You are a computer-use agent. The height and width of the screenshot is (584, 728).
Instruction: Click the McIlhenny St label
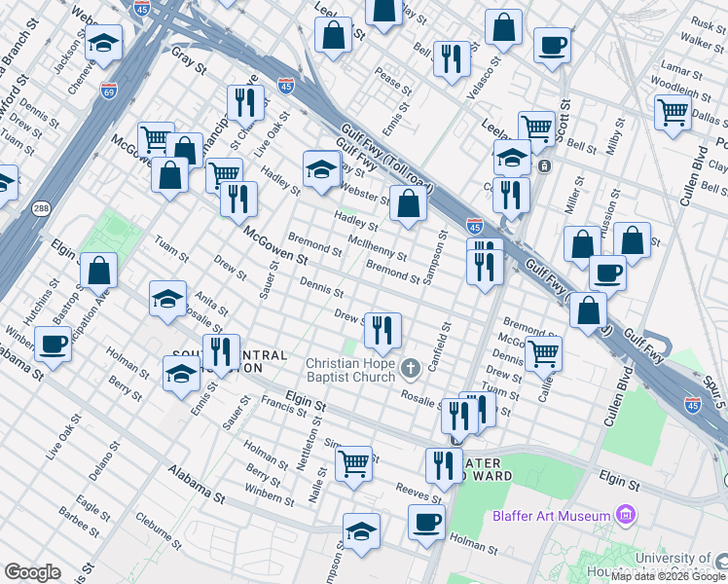pyautogui.click(x=378, y=248)
